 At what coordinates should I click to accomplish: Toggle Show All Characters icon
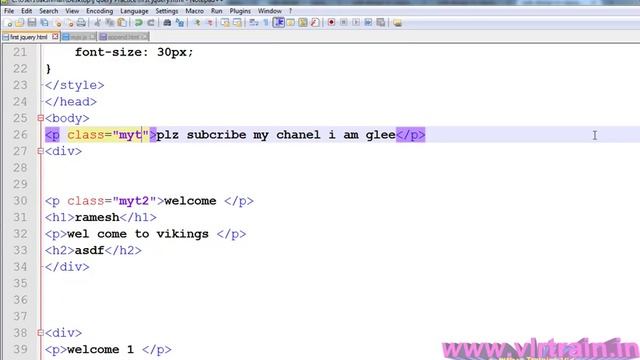point(266,23)
